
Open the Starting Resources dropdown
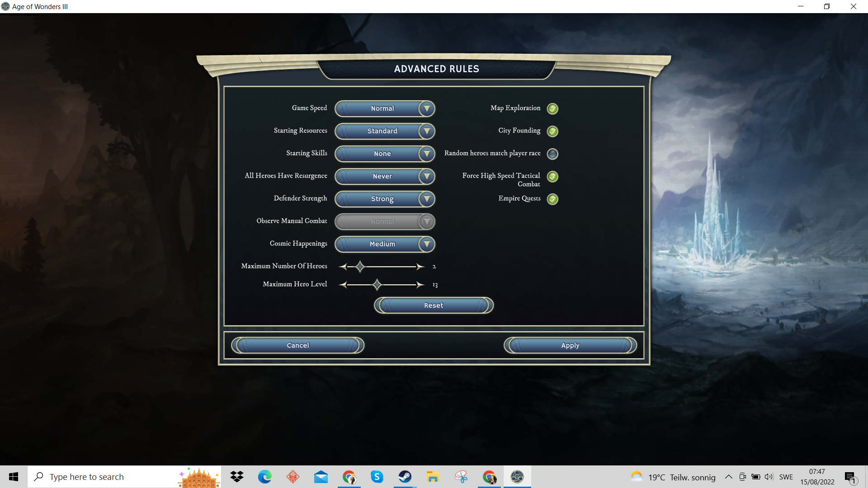tap(385, 131)
